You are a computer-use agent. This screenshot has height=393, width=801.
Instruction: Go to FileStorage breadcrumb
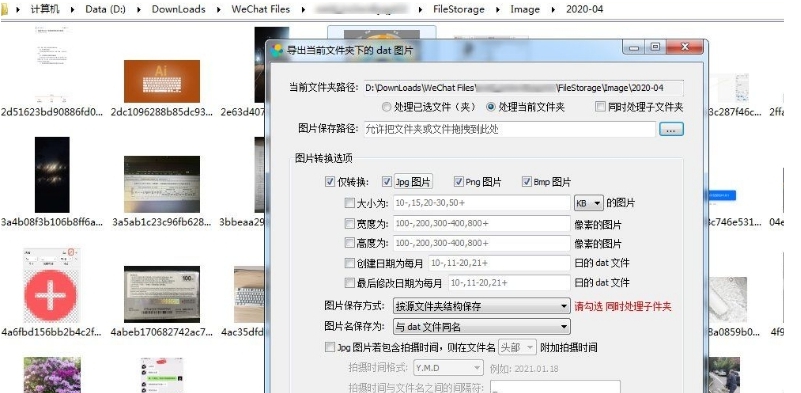459,9
